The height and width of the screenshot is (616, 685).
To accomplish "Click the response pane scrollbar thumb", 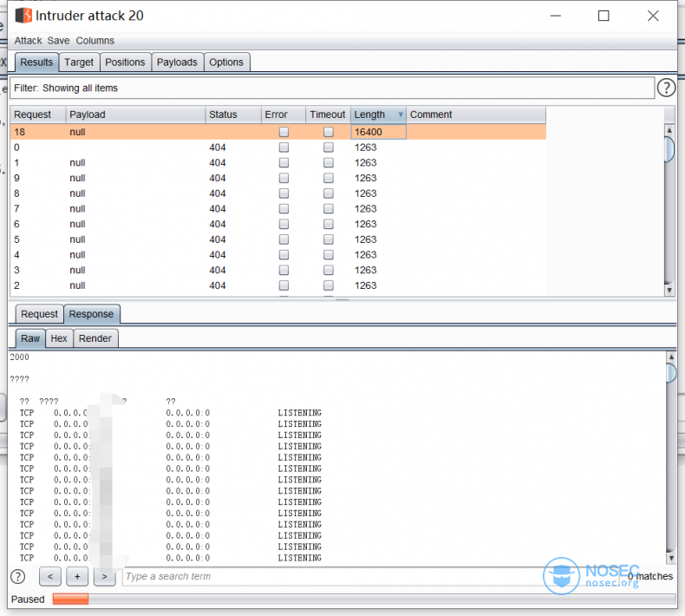I will point(671,372).
